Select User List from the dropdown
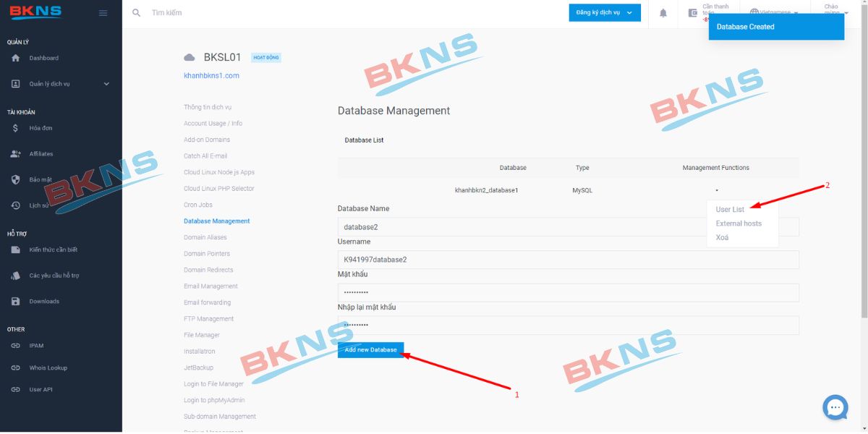This screenshot has height=434, width=868. click(x=730, y=210)
